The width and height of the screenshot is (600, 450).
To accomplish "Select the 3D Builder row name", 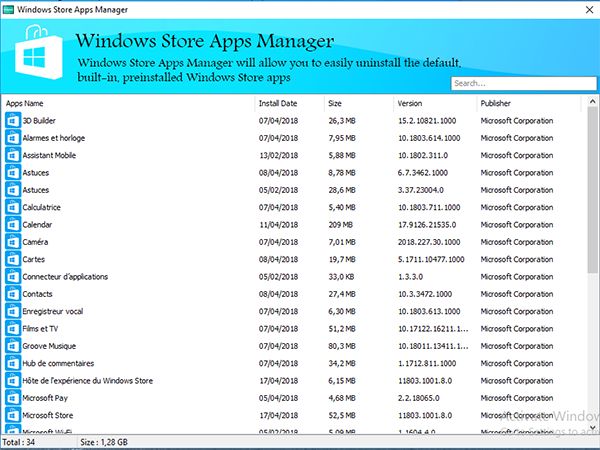I will click(x=39, y=121).
